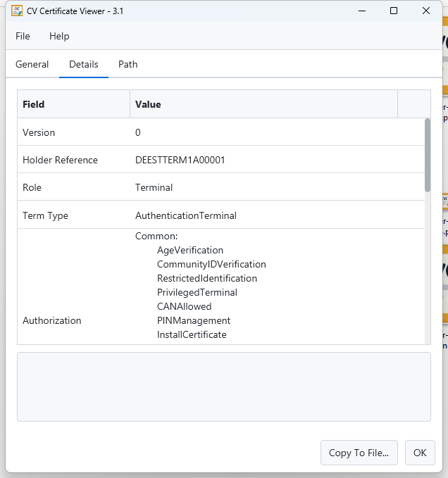Click the Field column header
448x478 pixels.
pyautogui.click(x=73, y=104)
